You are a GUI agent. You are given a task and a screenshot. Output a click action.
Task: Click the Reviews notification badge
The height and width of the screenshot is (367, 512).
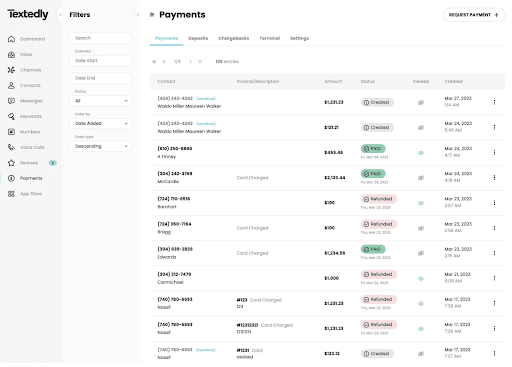coord(53,163)
